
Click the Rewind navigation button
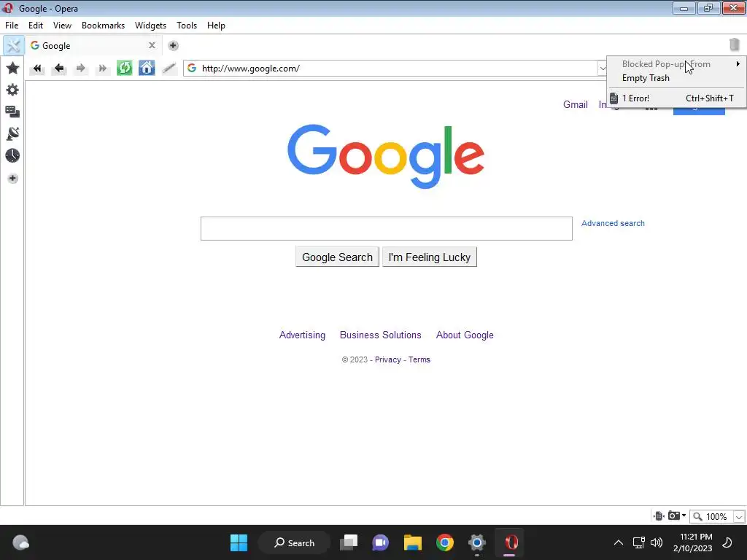tap(37, 69)
